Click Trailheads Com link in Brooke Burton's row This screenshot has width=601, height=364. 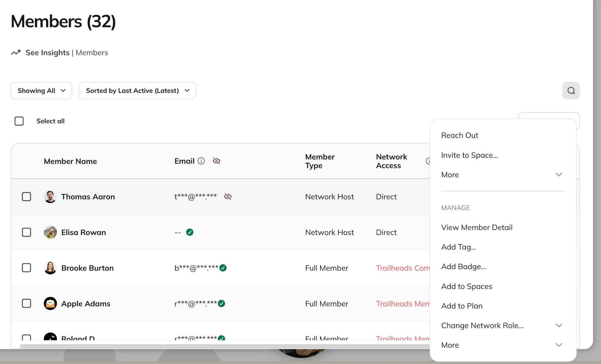[403, 268]
